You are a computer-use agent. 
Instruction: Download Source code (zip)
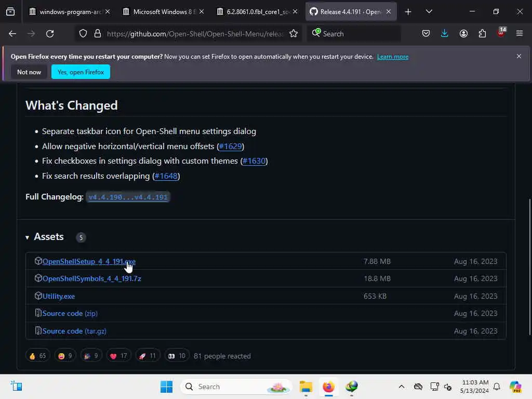click(70, 313)
